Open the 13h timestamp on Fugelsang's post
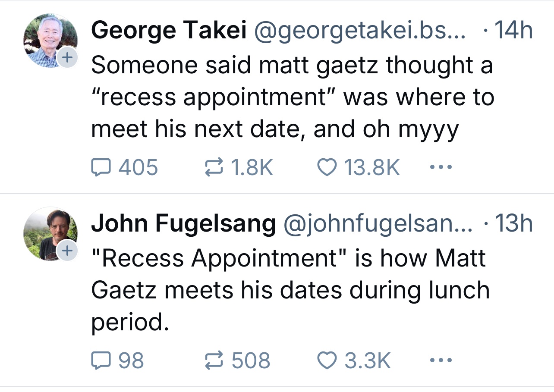Viewport: 554px width, 392px height. point(513,223)
